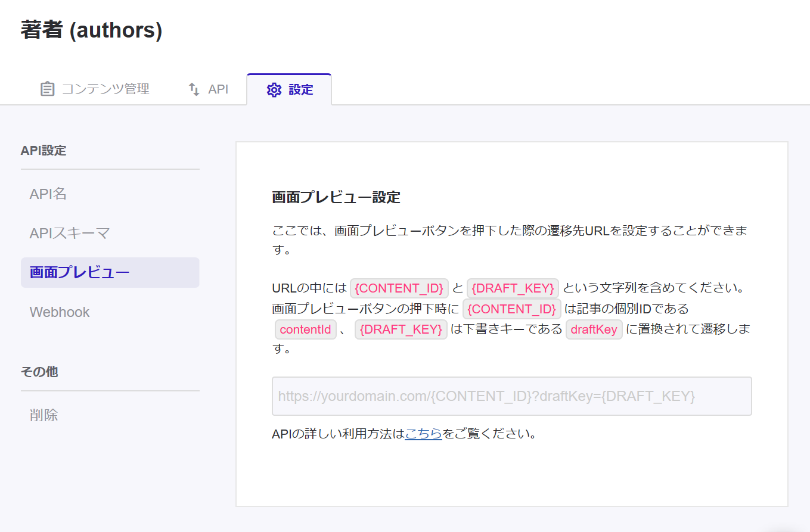This screenshot has width=810, height=532.
Task: Click the draftKey code tag
Action: tap(594, 329)
